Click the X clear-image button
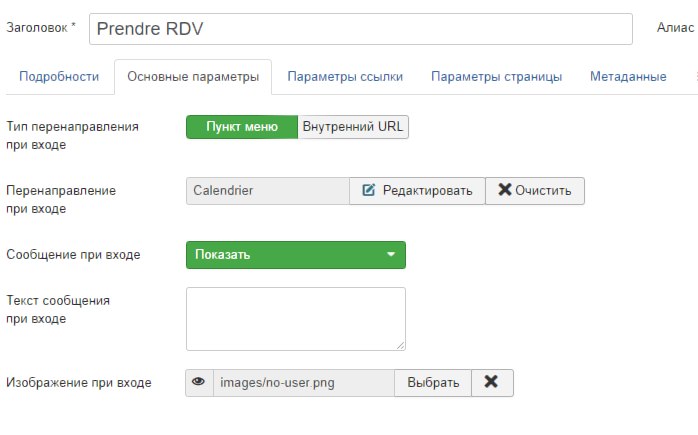Image resolution: width=698 pixels, height=435 pixels. (x=491, y=382)
